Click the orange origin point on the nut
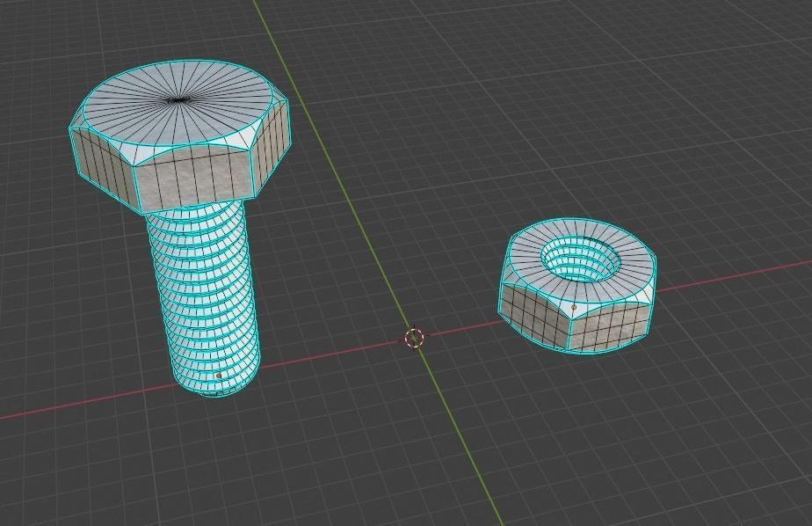812x526 pixels. 574,307
